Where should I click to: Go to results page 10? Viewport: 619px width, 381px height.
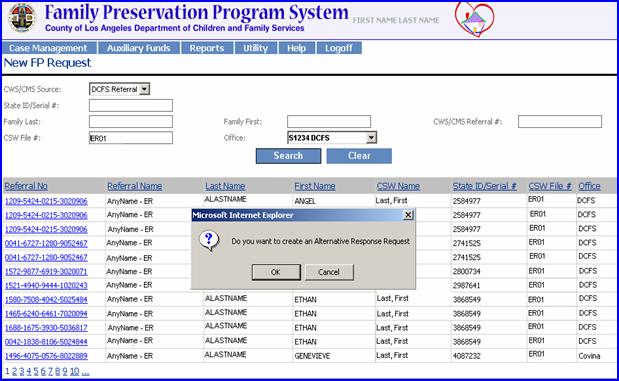point(75,372)
